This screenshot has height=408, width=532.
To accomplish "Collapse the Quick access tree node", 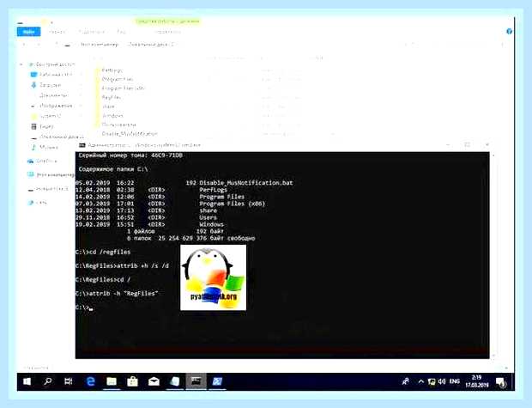I will point(21,64).
